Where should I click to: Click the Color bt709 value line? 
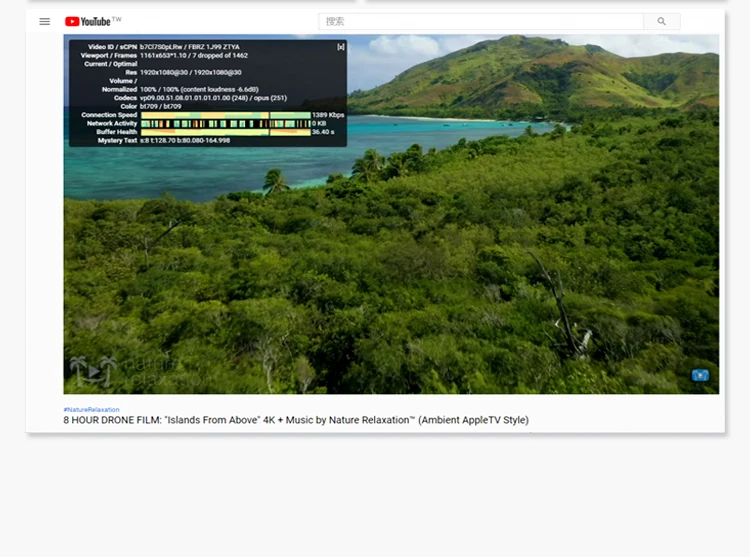[x=160, y=106]
